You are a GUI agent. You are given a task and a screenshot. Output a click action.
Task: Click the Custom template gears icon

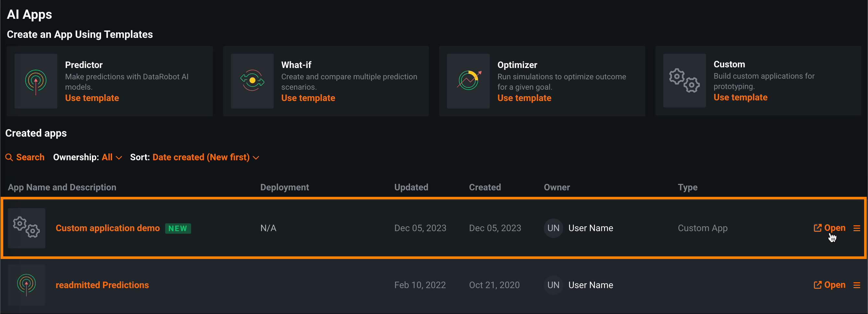[684, 81]
